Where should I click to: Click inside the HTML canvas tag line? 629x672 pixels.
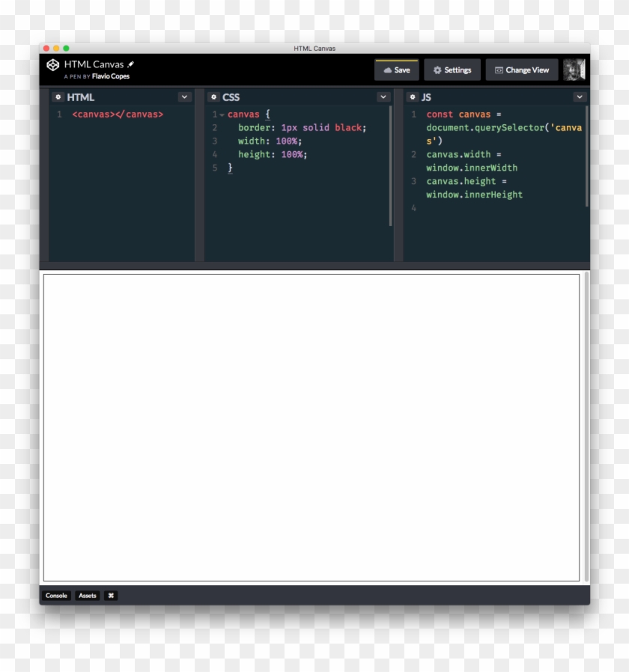[118, 114]
